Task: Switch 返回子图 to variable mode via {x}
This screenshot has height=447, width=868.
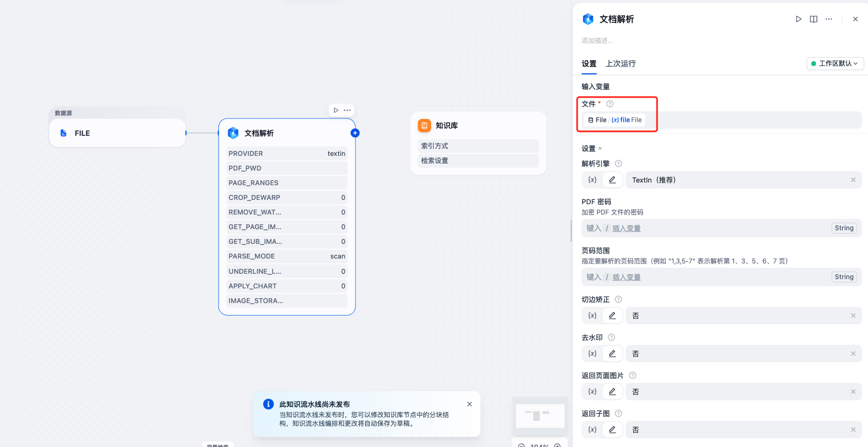Action: pos(592,430)
